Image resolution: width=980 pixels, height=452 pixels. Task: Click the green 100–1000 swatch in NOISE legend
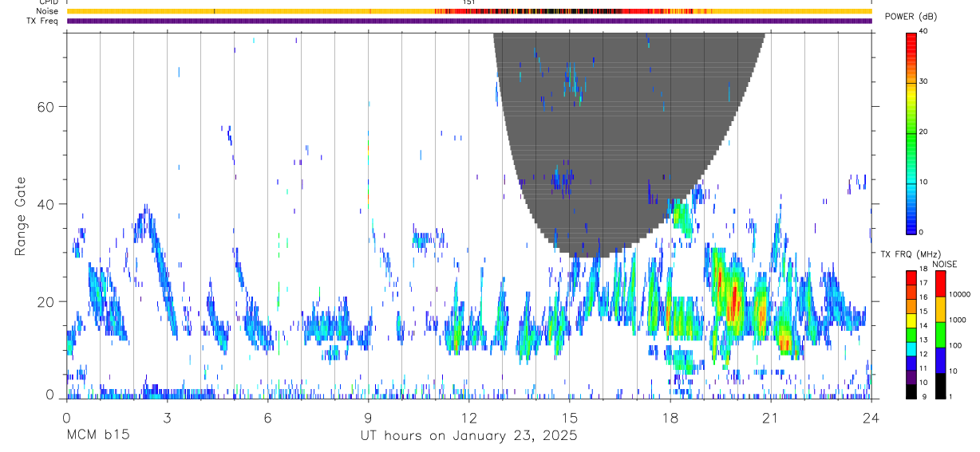(x=940, y=334)
